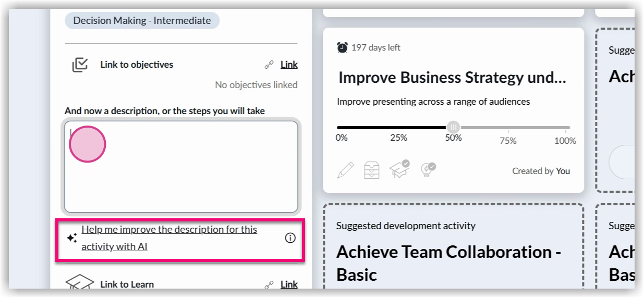This screenshot has height=298, width=644.
Task: Open the Link to Learn link
Action: point(289,284)
